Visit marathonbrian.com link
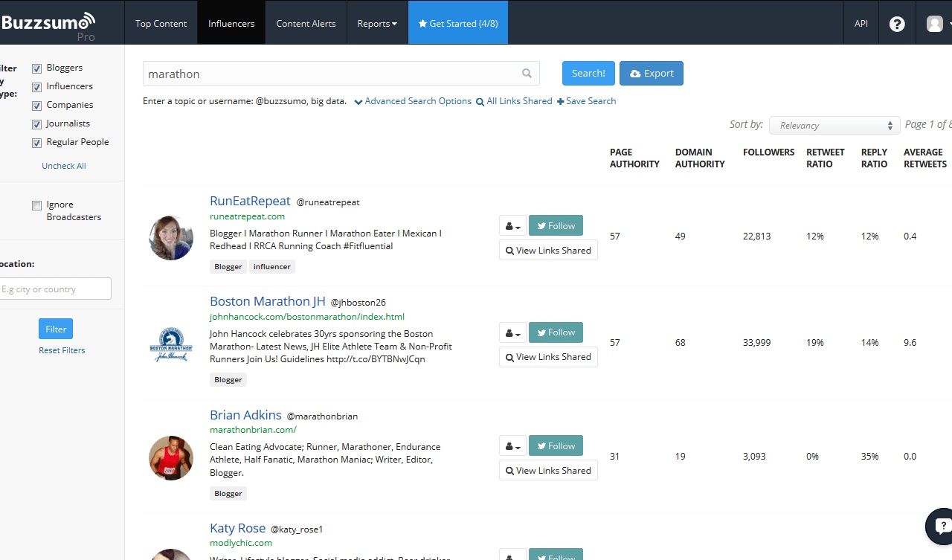 pyautogui.click(x=253, y=430)
